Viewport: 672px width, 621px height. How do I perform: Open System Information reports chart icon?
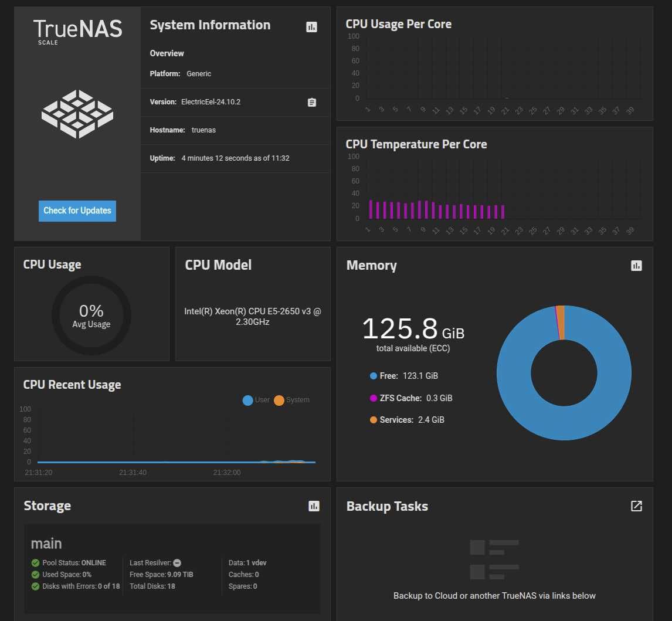(311, 27)
